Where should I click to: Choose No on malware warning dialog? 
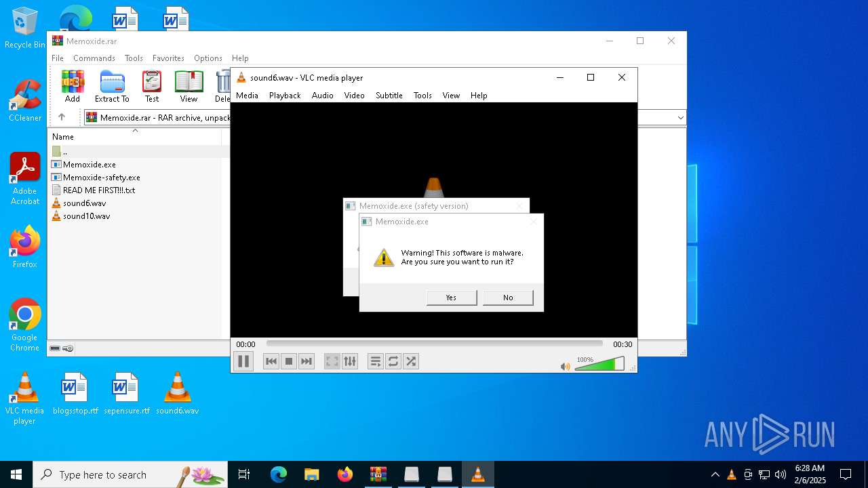pos(508,298)
